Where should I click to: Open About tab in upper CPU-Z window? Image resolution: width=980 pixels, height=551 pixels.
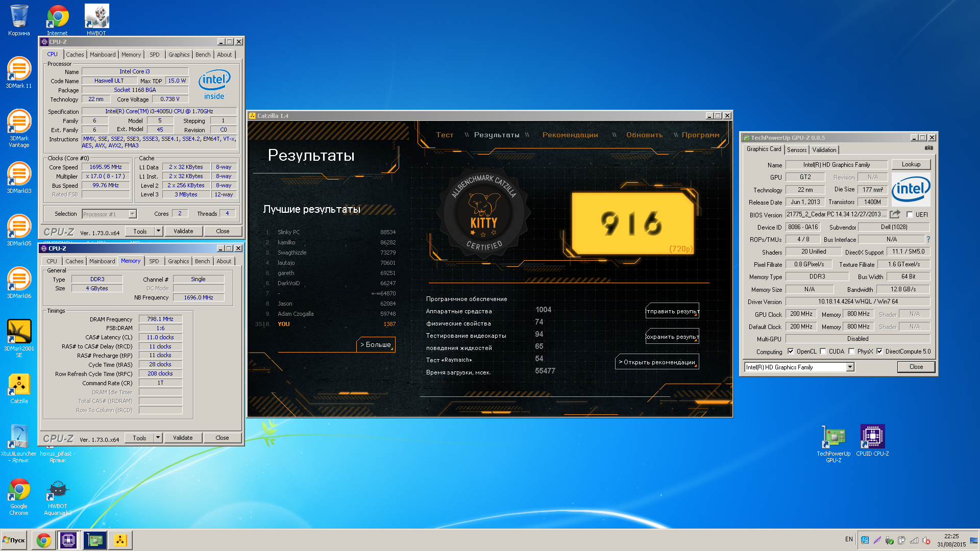225,55
